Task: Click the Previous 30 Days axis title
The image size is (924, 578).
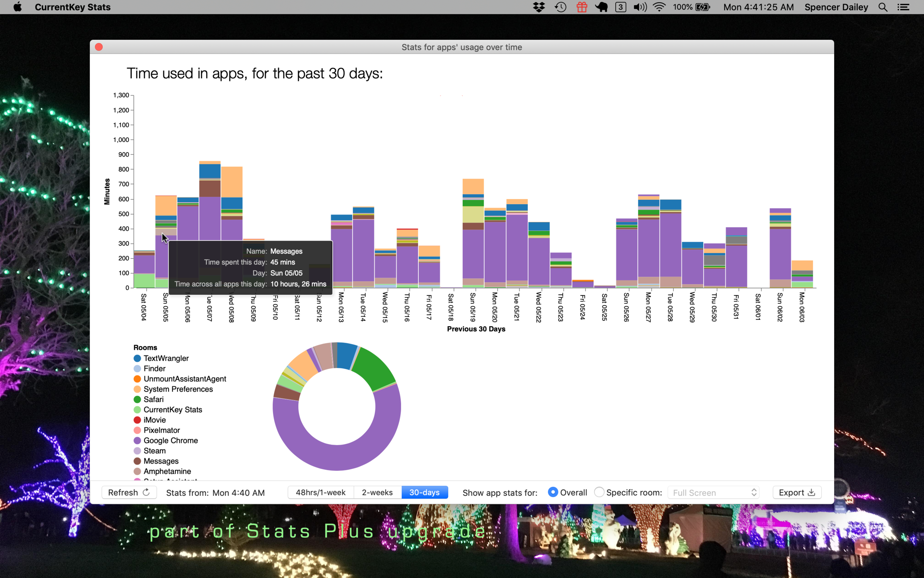Action: click(476, 329)
